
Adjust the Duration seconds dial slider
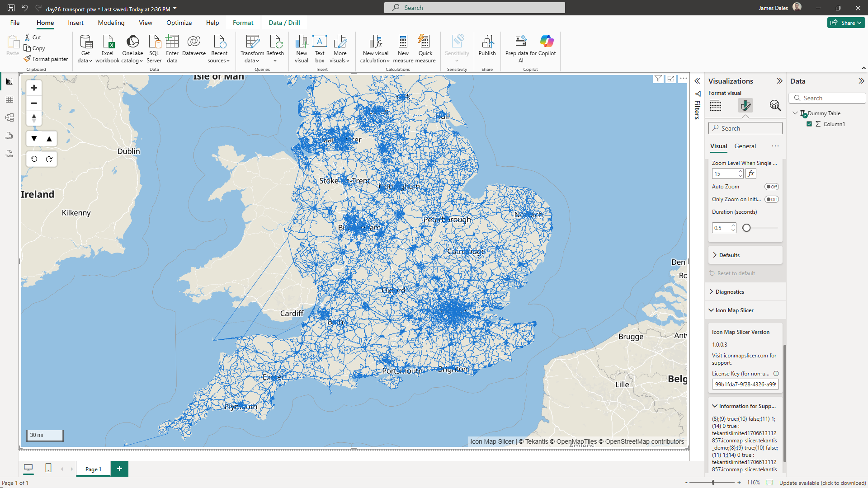pos(747,228)
